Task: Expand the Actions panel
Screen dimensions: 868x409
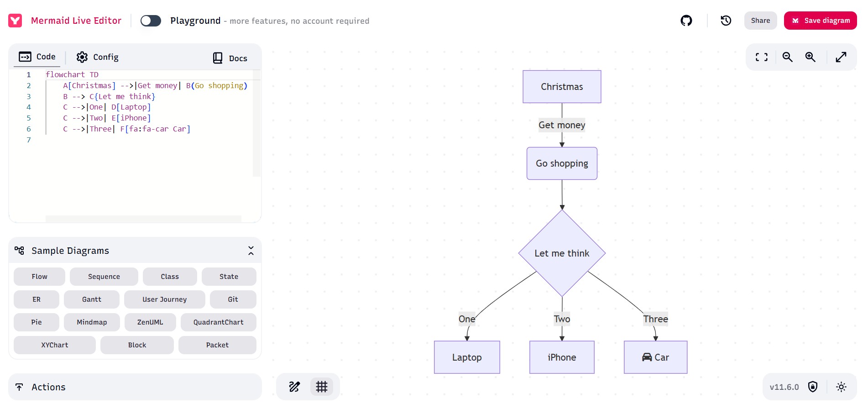Action: (x=135, y=387)
